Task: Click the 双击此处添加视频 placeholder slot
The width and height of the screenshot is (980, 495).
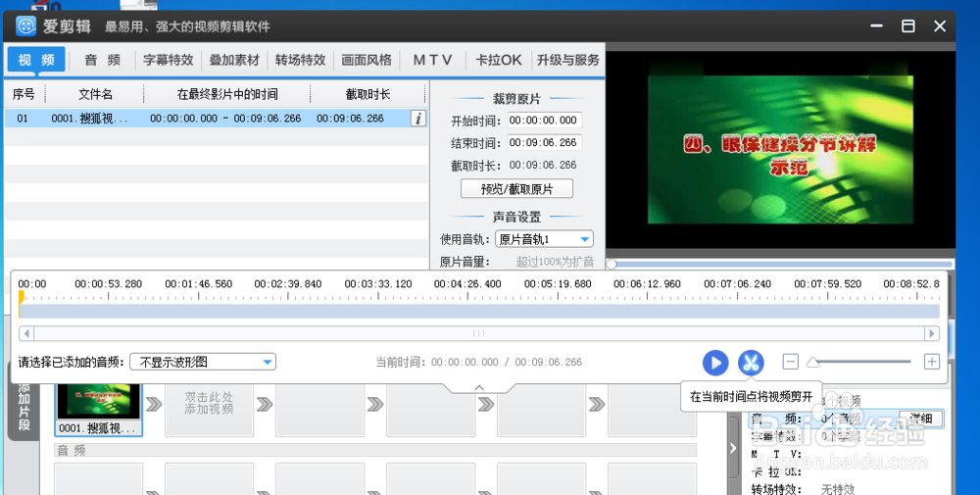Action: pyautogui.click(x=209, y=410)
